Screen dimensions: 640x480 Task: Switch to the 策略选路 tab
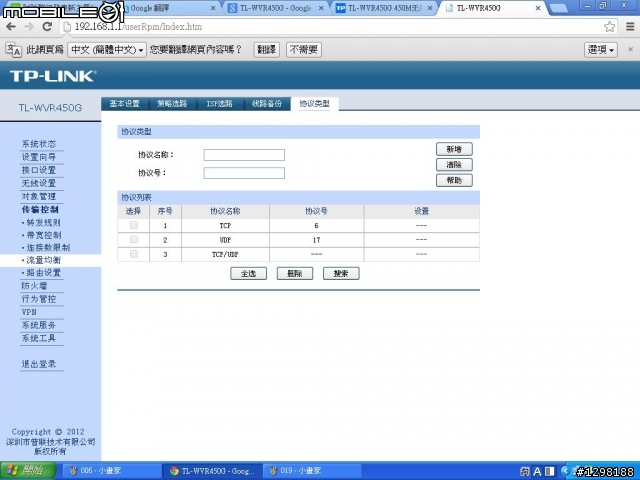[172, 104]
